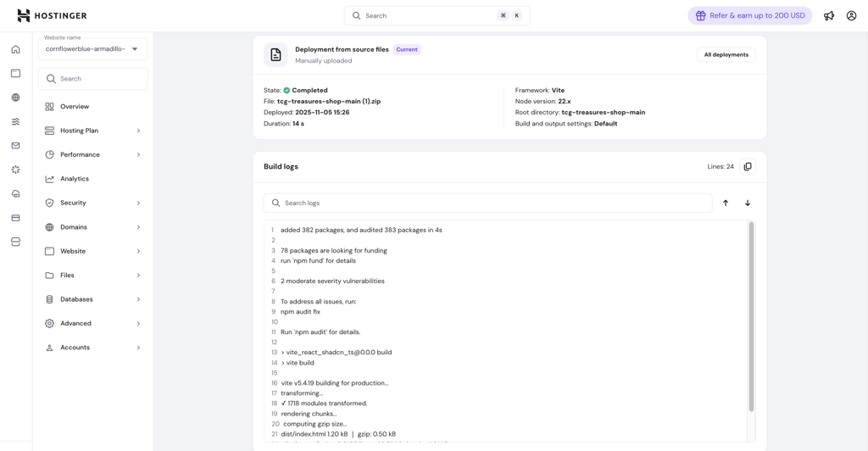Jump to bottom of logs with down arrow
The height and width of the screenshot is (451, 868).
(748, 203)
